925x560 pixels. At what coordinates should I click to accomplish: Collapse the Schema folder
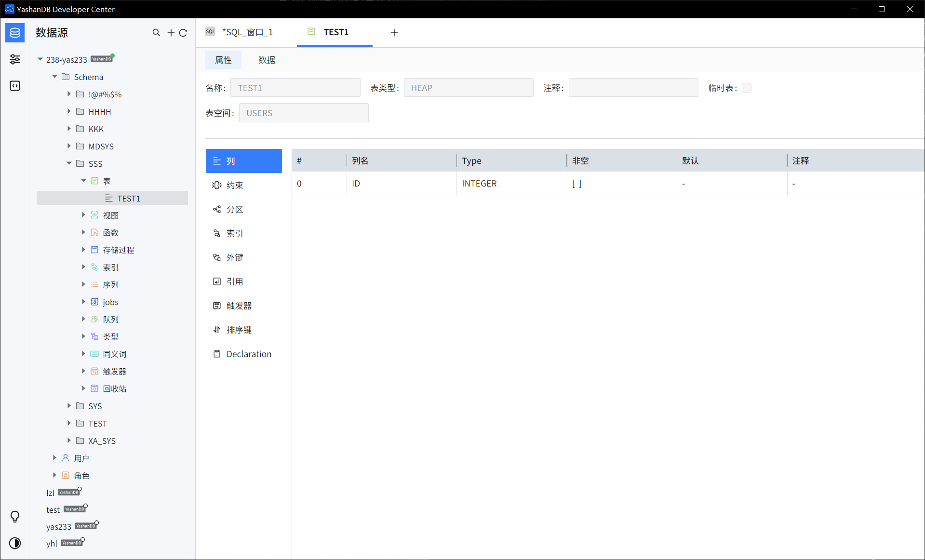[55, 77]
